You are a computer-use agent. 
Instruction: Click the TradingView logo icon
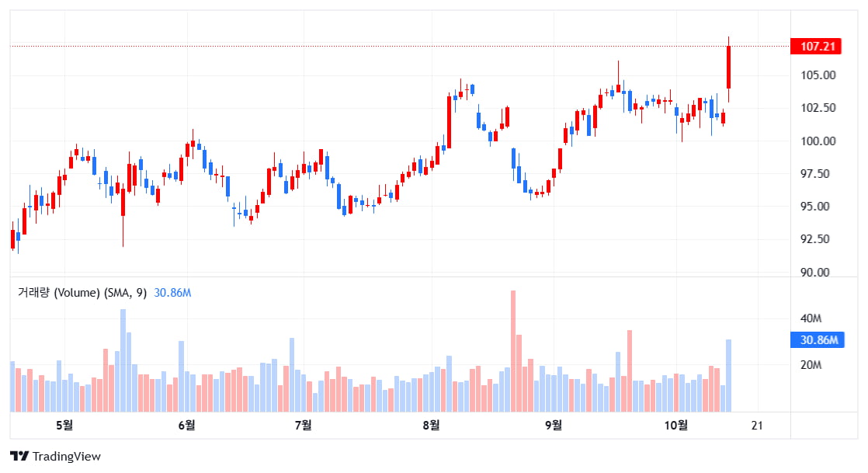click(x=19, y=457)
